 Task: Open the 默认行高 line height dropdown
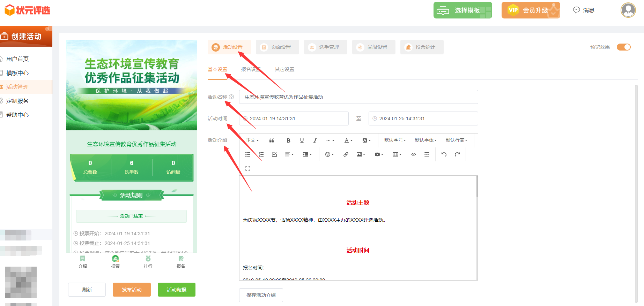coord(456,140)
